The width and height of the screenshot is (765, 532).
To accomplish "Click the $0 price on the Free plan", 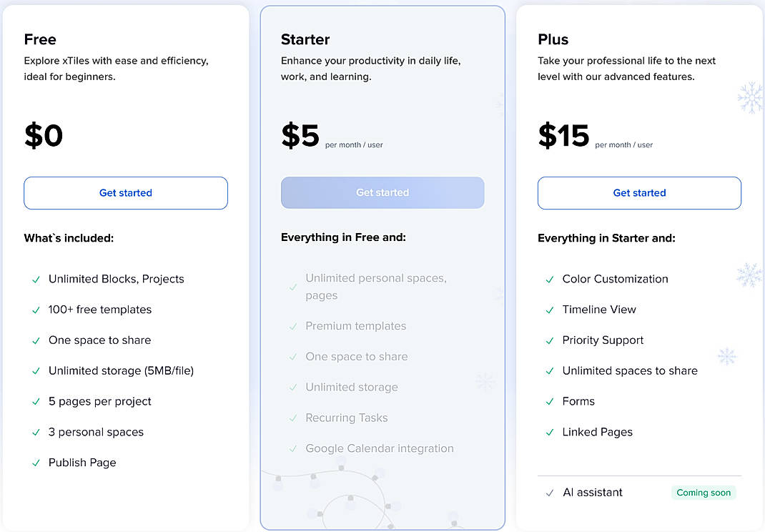I will point(44,136).
